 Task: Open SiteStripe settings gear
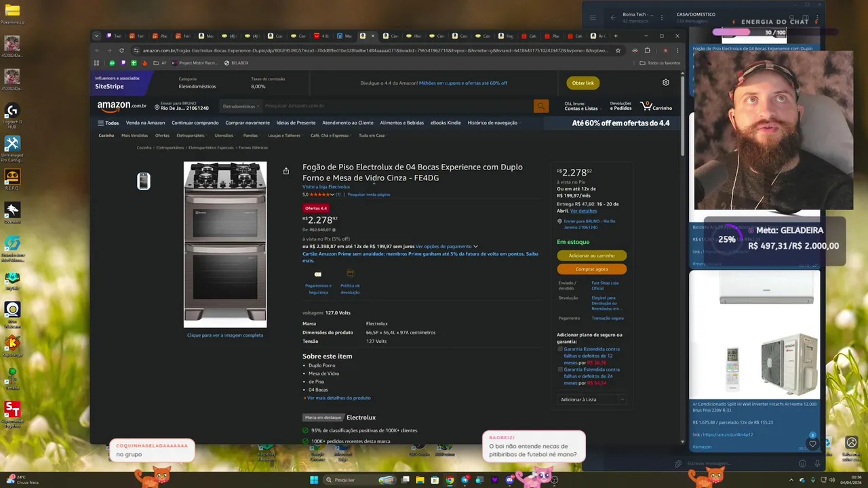(x=666, y=83)
